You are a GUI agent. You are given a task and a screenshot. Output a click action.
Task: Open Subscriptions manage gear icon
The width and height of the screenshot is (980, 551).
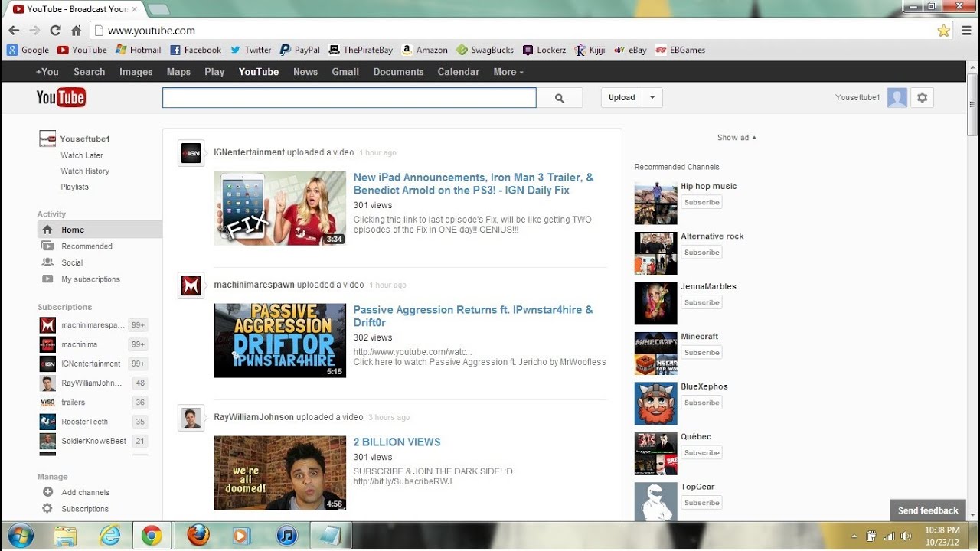tap(47, 508)
